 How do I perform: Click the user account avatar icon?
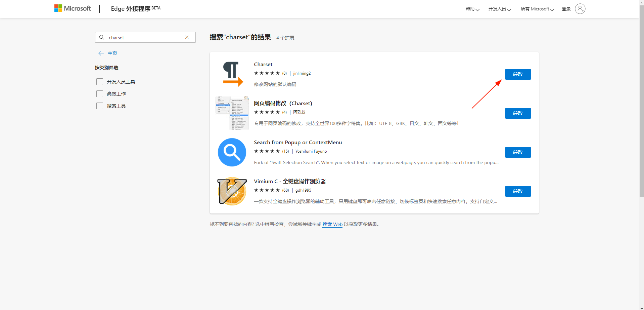pyautogui.click(x=580, y=9)
